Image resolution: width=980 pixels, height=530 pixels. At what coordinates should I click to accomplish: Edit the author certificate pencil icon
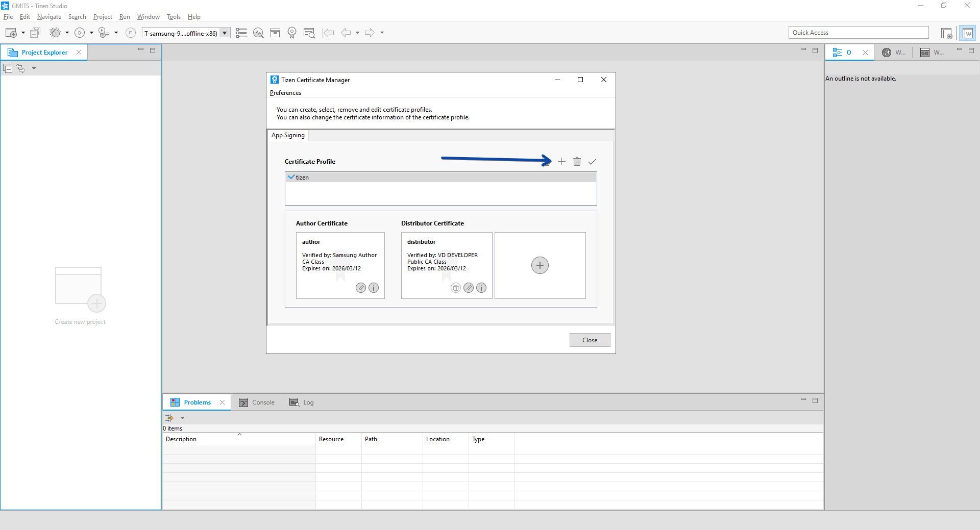(361, 288)
